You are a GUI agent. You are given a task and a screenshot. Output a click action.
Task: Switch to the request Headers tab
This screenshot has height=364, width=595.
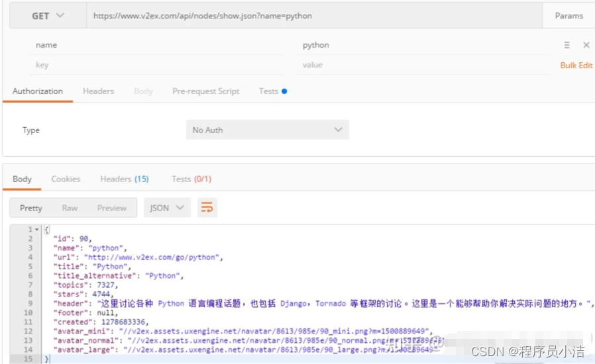point(98,91)
